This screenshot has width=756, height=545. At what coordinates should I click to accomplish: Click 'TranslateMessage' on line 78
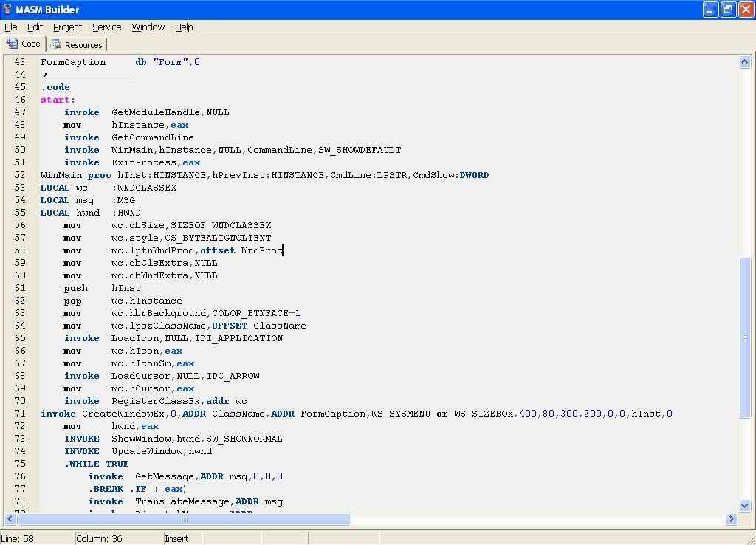[x=182, y=501]
